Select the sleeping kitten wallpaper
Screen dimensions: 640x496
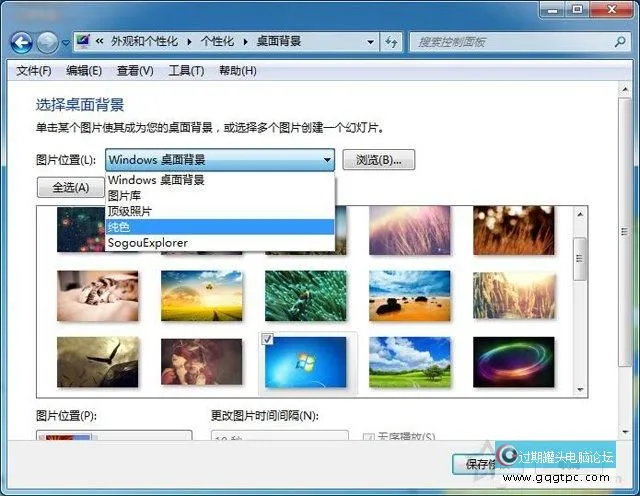98,296
